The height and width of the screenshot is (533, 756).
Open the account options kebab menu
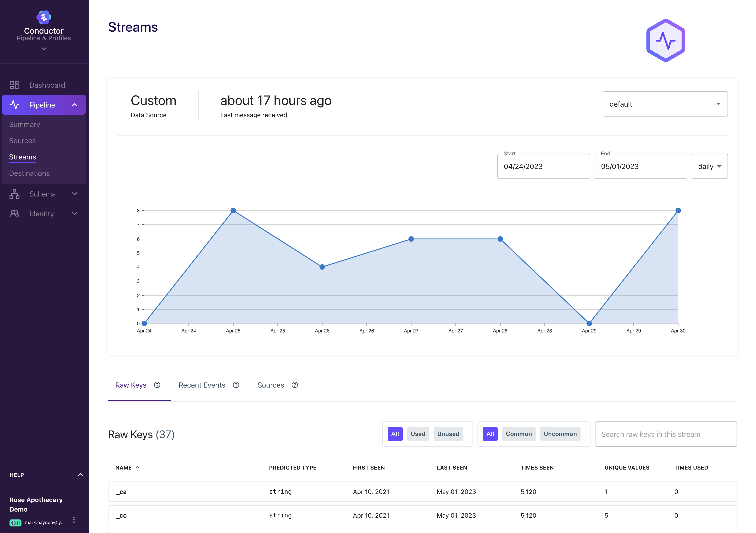74,519
